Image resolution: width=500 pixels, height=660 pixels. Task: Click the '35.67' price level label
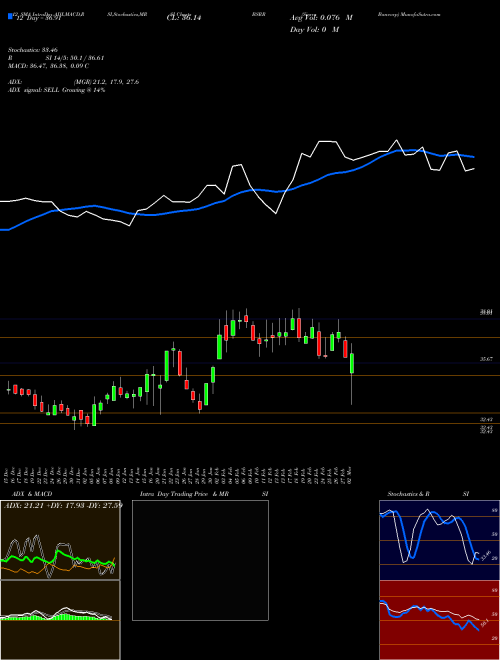[x=486, y=359]
